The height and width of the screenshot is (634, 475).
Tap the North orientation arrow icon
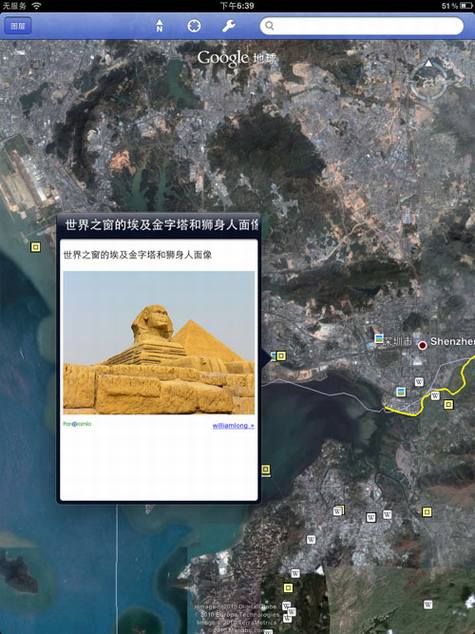click(x=160, y=26)
